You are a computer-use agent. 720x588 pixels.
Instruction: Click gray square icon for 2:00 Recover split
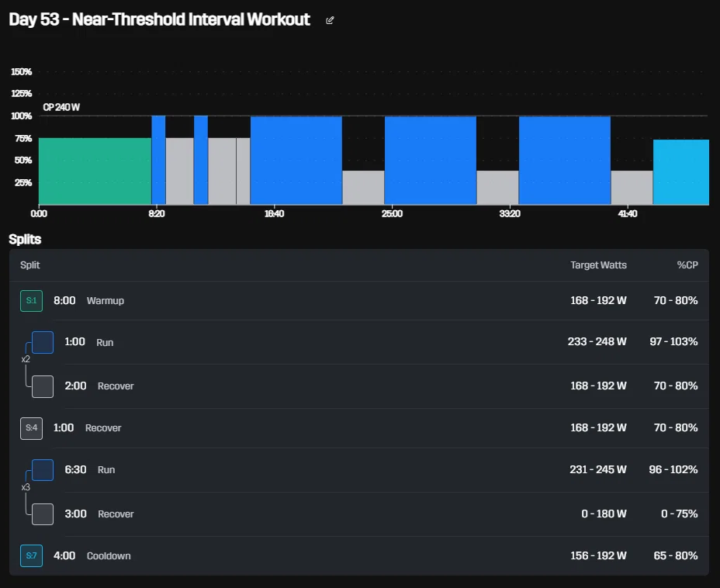click(x=43, y=386)
